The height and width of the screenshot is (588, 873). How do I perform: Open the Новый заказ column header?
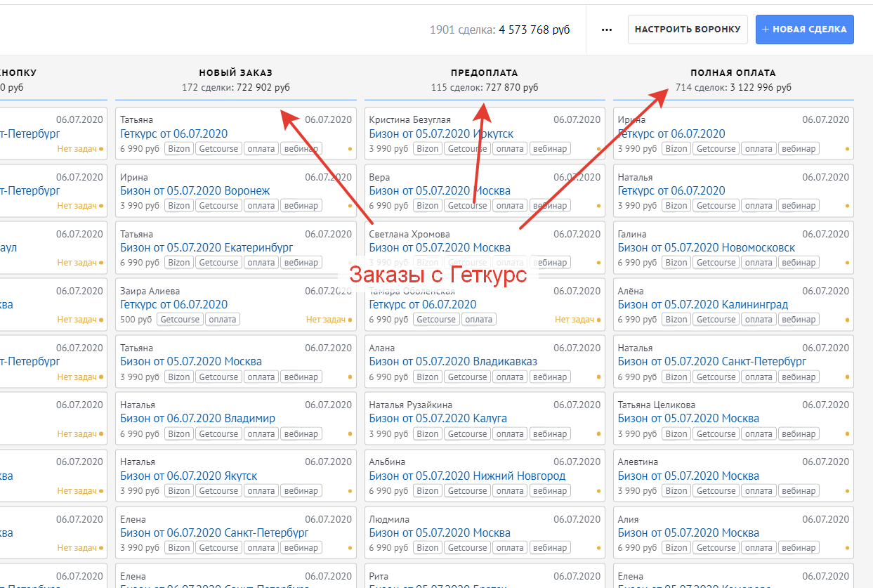pyautogui.click(x=235, y=72)
